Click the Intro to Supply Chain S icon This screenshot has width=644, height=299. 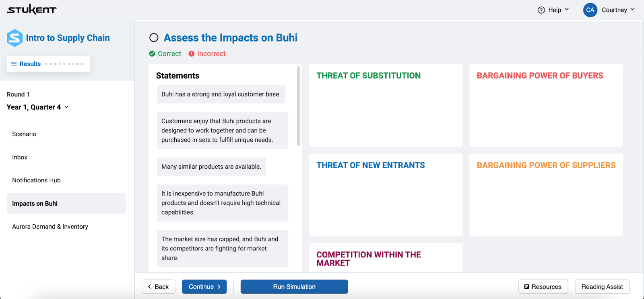click(x=14, y=38)
